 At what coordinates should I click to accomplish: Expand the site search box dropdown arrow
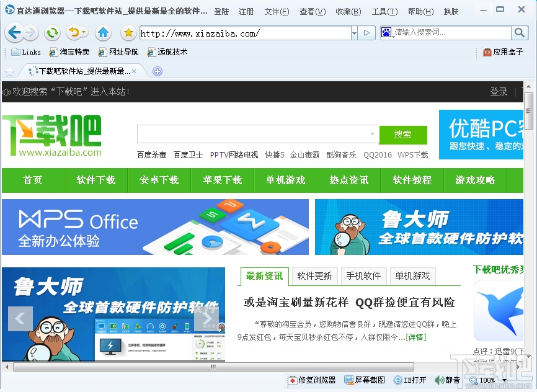pos(372,134)
